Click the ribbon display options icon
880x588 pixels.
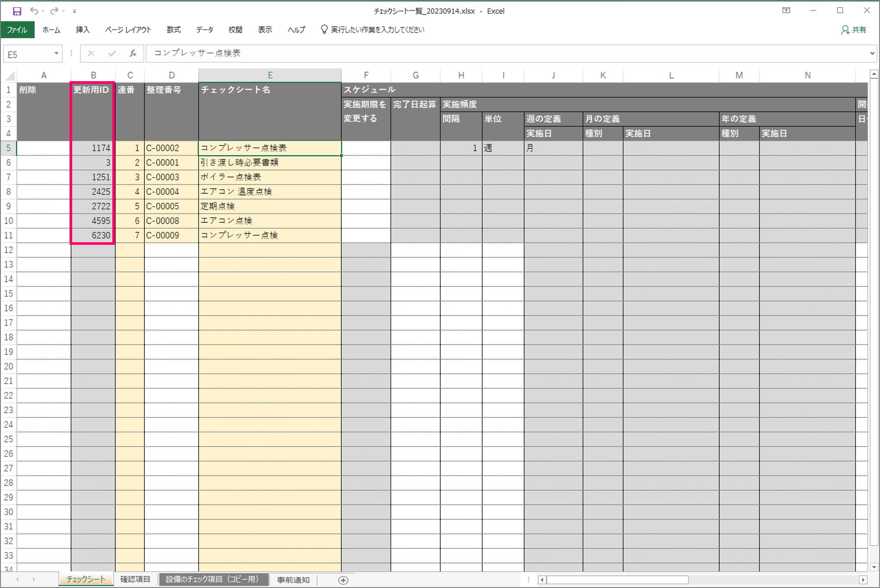(786, 11)
